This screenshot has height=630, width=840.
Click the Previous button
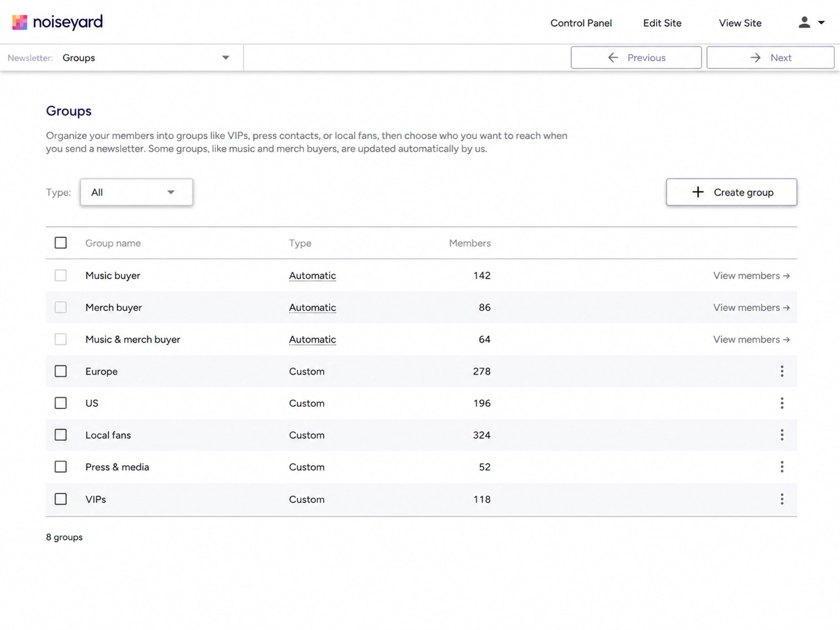coord(636,57)
